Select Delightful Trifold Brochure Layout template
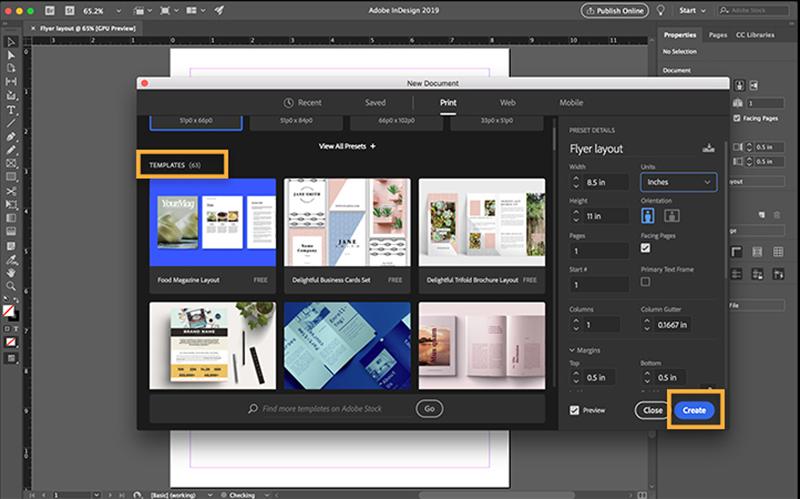Viewport: 800px width, 499px height. pyautogui.click(x=482, y=236)
